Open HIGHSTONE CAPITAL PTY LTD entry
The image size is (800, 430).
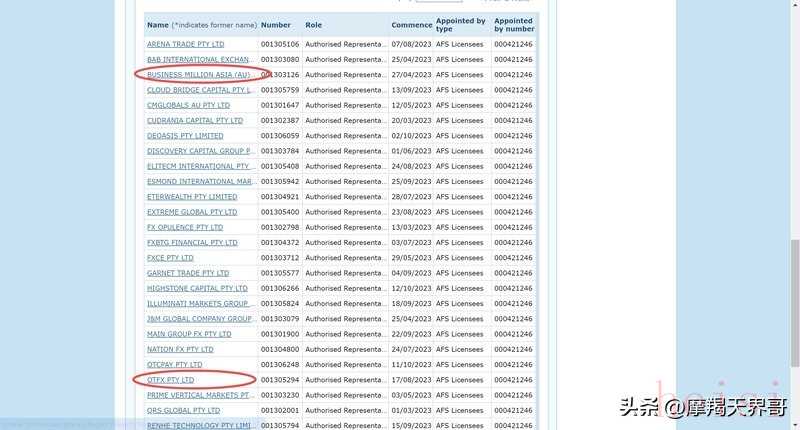point(197,288)
